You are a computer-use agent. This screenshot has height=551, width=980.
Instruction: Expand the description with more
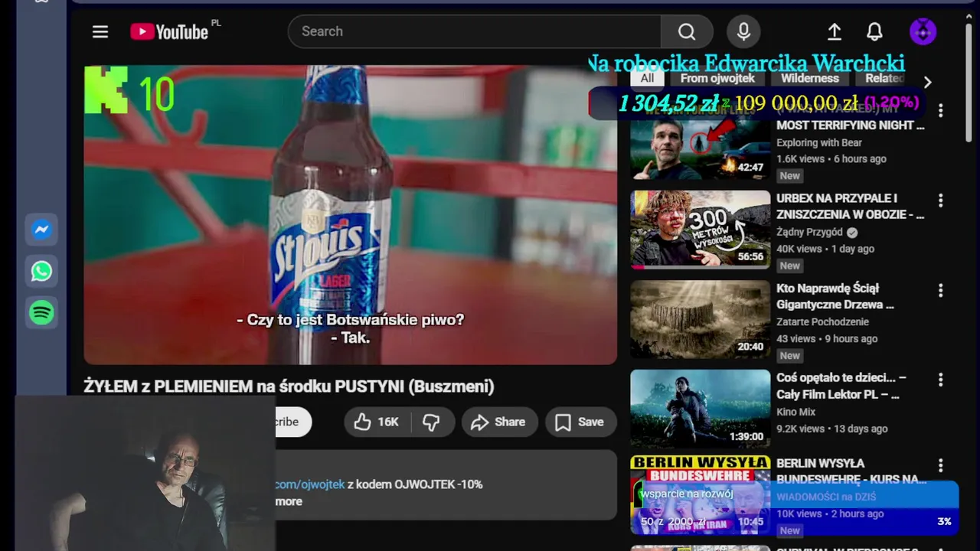tap(289, 501)
